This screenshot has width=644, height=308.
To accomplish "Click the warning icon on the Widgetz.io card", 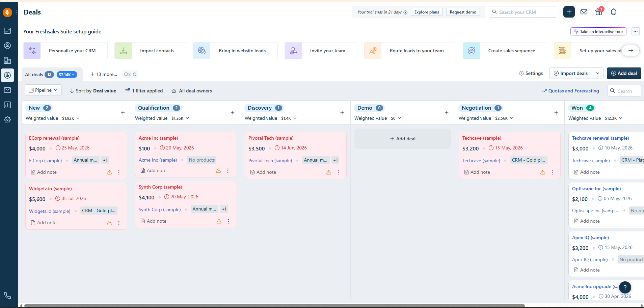I will 109,223.
